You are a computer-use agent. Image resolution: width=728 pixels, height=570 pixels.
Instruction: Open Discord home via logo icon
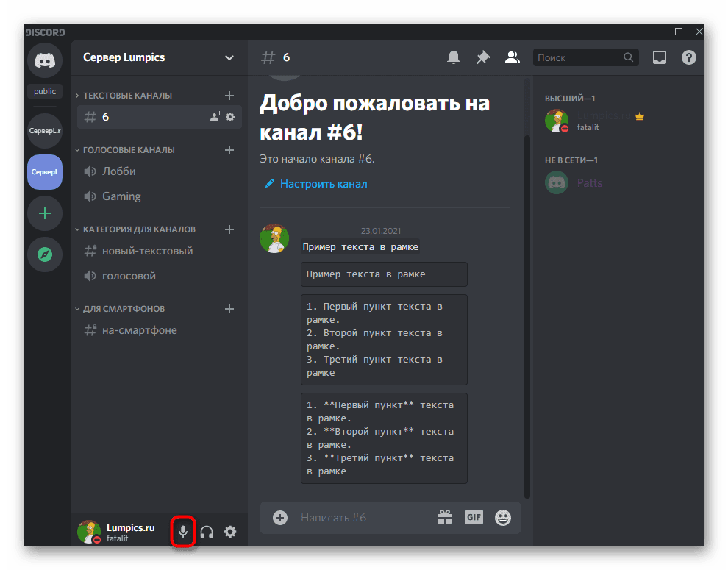tap(45, 60)
